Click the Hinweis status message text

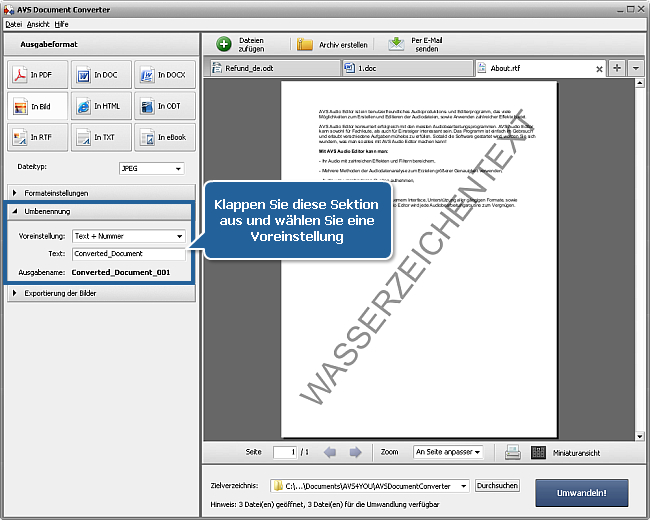pyautogui.click(x=325, y=504)
